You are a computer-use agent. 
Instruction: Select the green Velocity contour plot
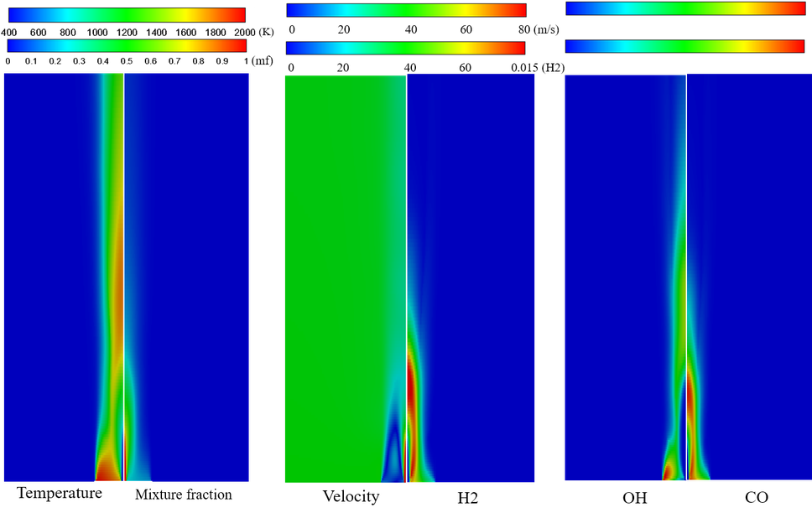346,279
